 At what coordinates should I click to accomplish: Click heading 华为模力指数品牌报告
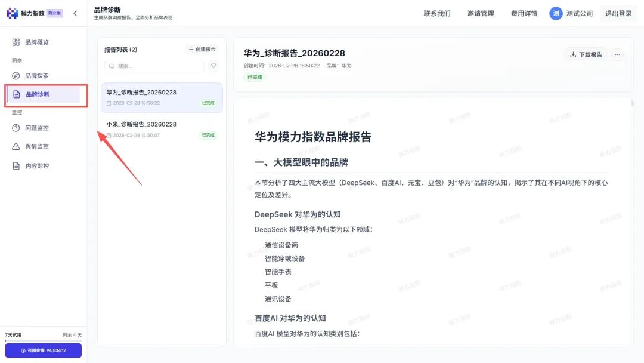pyautogui.click(x=313, y=137)
